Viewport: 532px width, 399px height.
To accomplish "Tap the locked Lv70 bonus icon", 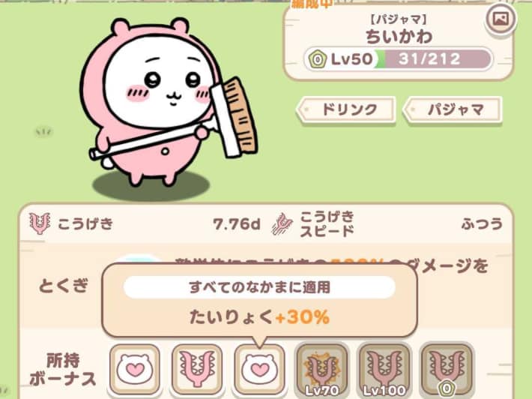I will click(322, 370).
